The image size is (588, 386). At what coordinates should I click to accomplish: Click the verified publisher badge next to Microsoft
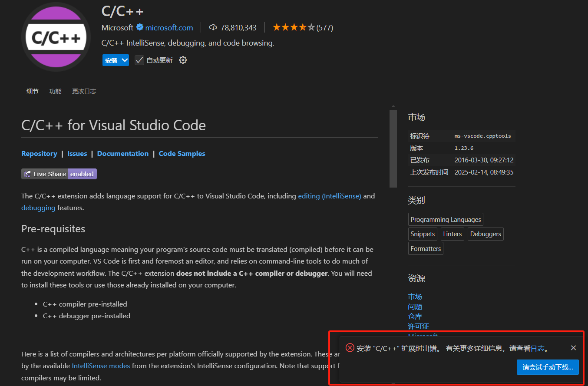coord(140,27)
